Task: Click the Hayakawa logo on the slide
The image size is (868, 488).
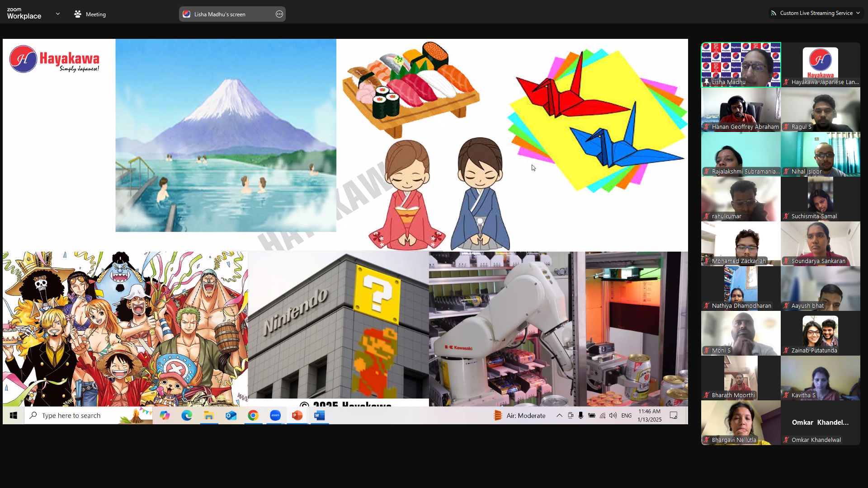Action: coord(54,59)
